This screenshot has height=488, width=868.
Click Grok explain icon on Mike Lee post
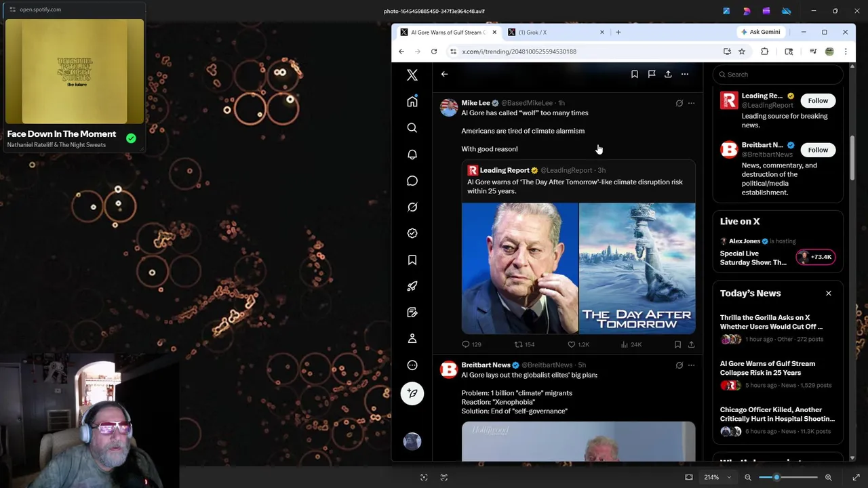click(x=679, y=103)
